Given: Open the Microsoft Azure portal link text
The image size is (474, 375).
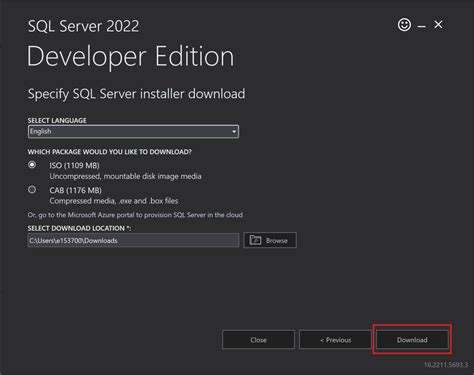Looking at the screenshot, I should 135,215.
